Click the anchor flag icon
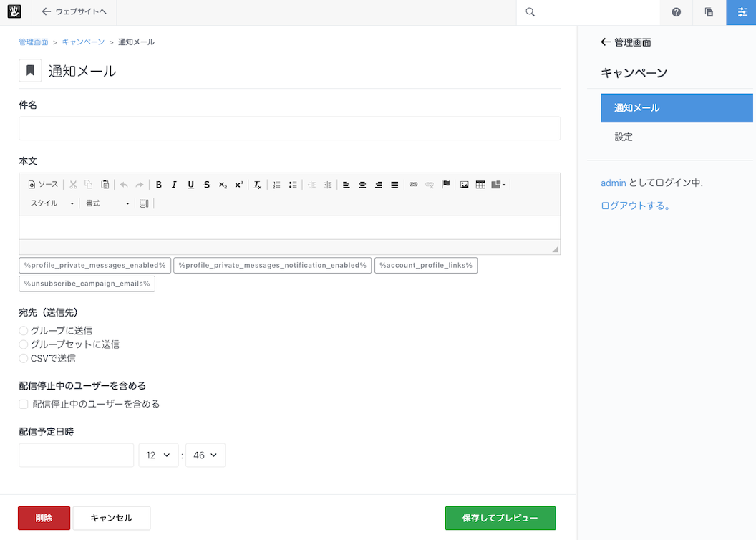Viewport: 756px width, 540px height. coord(445,185)
